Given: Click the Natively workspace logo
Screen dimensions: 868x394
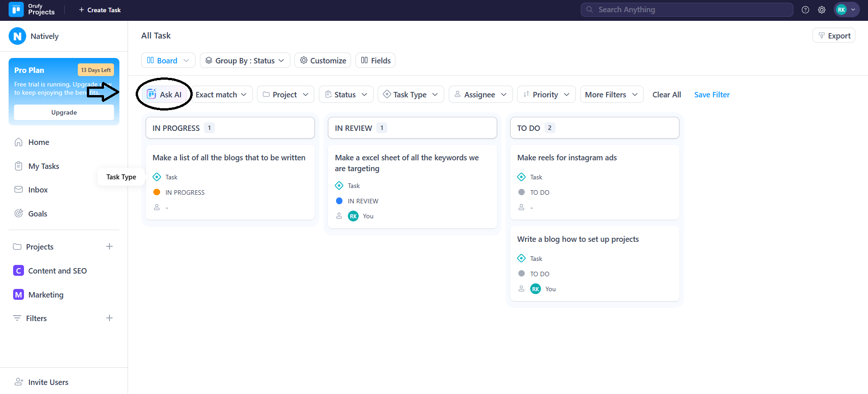Looking at the screenshot, I should [x=17, y=36].
